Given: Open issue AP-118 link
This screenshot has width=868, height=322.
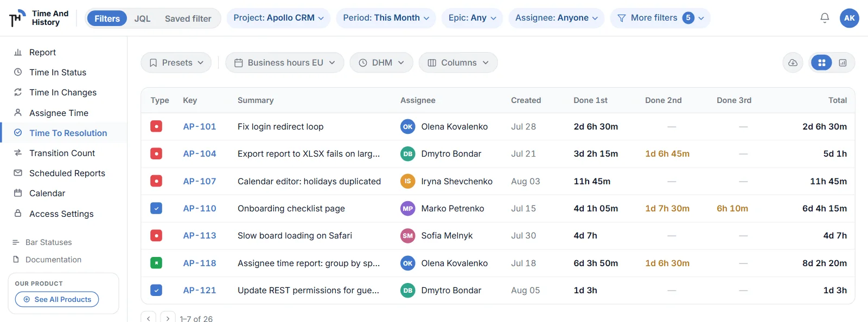Looking at the screenshot, I should click(200, 263).
